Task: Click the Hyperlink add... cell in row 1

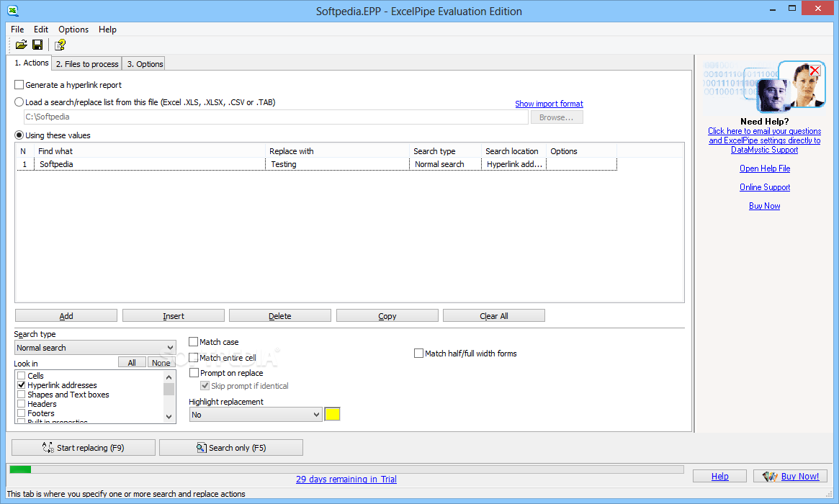Action: point(514,163)
